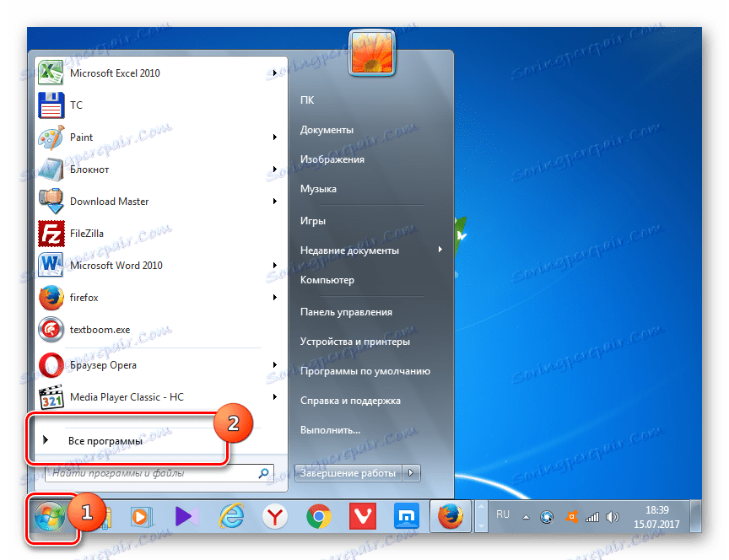The image size is (729, 560).
Task: Open ПК user folder
Action: [x=307, y=100]
